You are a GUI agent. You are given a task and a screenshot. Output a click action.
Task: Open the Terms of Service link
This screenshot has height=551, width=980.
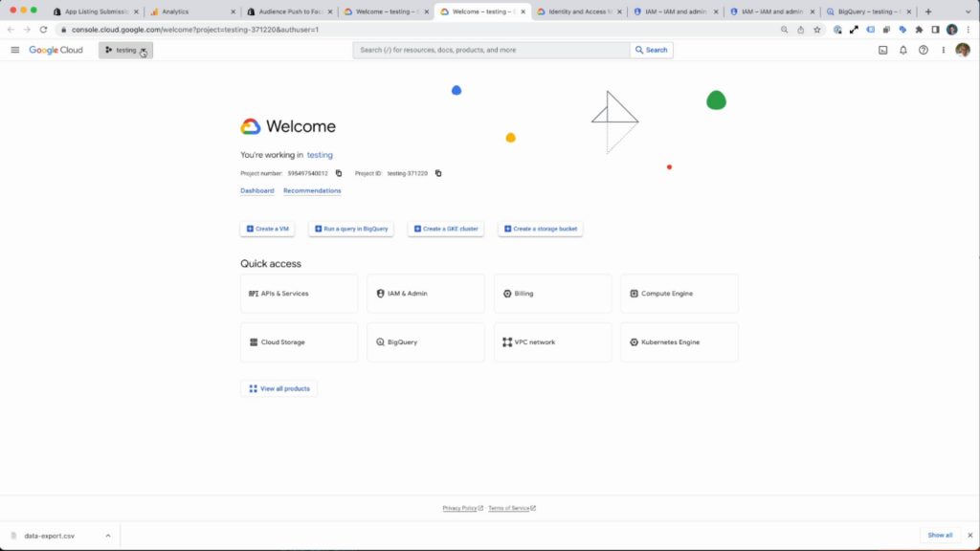point(512,508)
